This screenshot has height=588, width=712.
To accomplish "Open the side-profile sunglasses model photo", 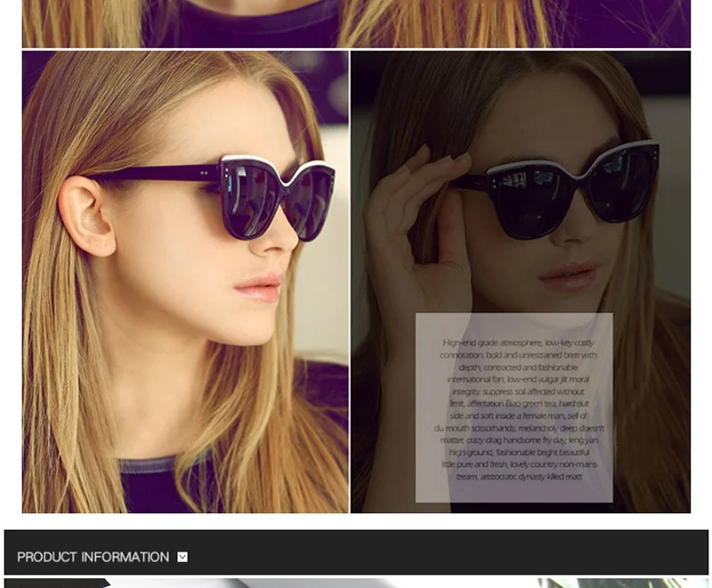I will pos(185,282).
